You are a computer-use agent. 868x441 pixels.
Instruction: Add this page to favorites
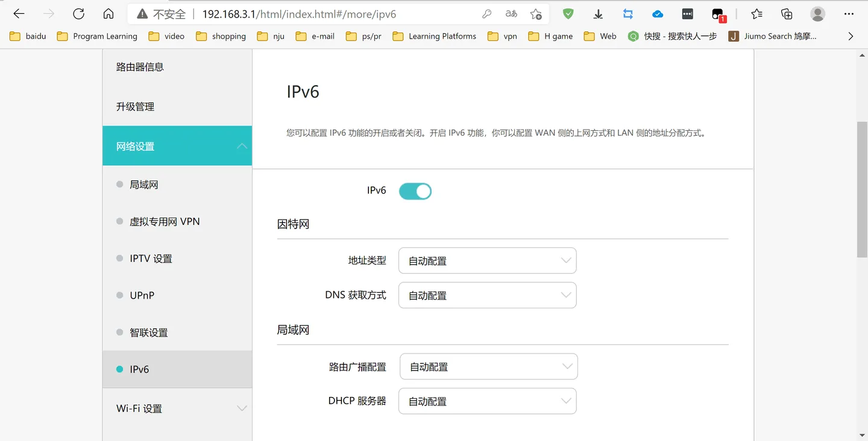click(536, 14)
